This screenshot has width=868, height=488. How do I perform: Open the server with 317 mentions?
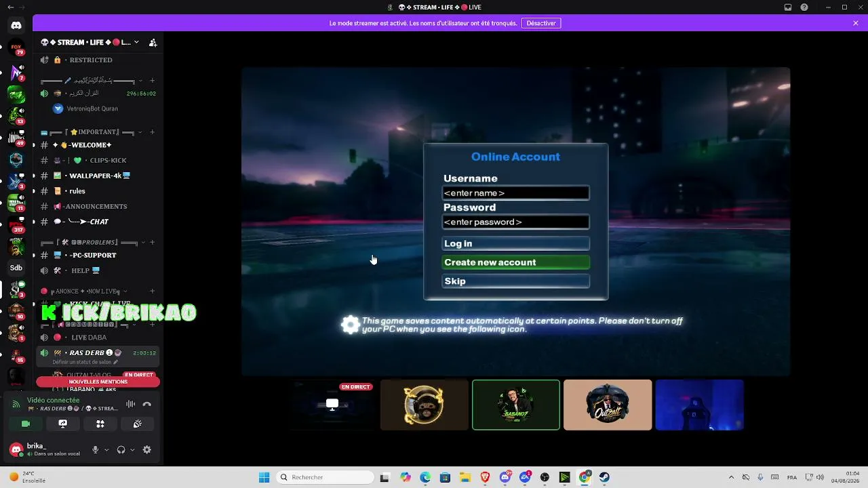[x=16, y=224]
